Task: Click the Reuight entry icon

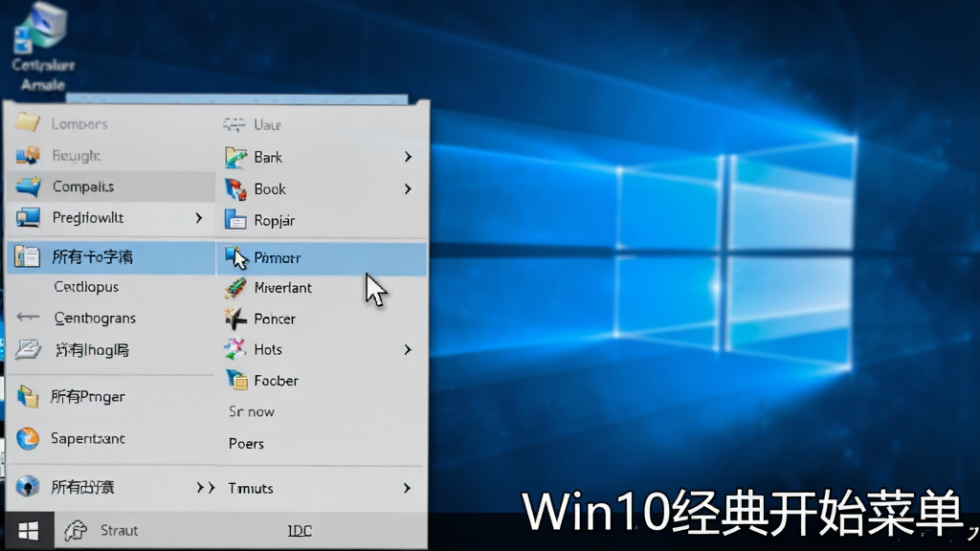Action: [x=28, y=155]
